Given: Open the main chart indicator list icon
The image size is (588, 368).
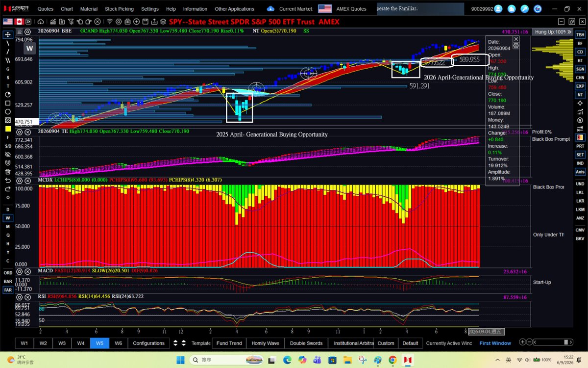Looking at the screenshot, I should 20,31.
